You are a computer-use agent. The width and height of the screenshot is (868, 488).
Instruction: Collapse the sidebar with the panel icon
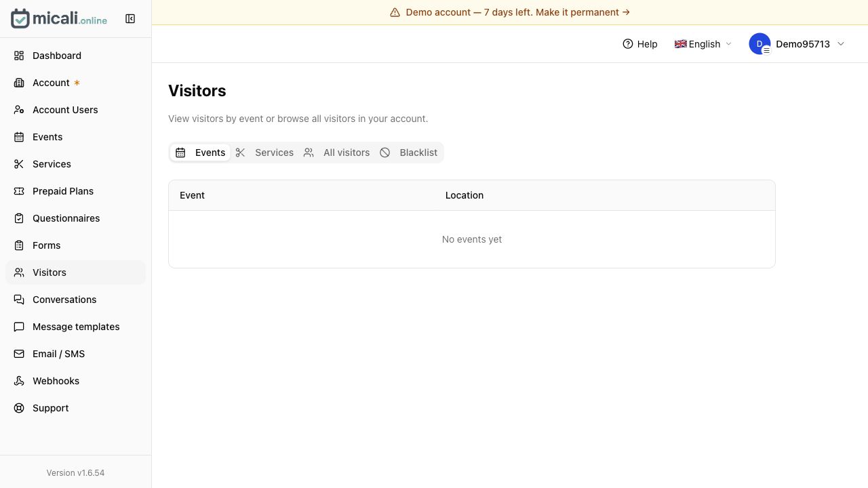(130, 19)
